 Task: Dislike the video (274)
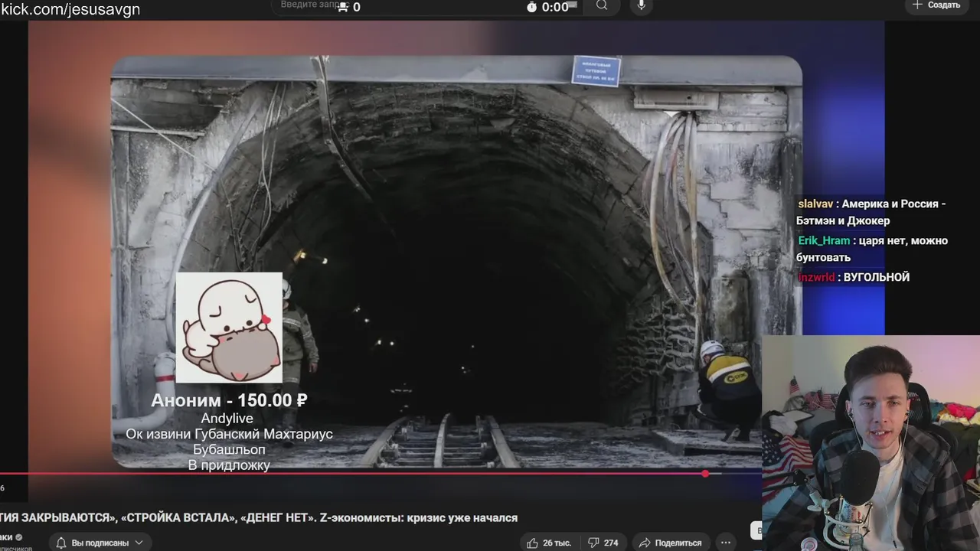click(603, 543)
